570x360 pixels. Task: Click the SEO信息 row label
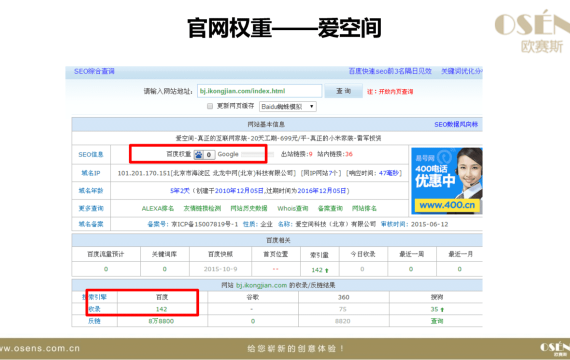coord(91,155)
